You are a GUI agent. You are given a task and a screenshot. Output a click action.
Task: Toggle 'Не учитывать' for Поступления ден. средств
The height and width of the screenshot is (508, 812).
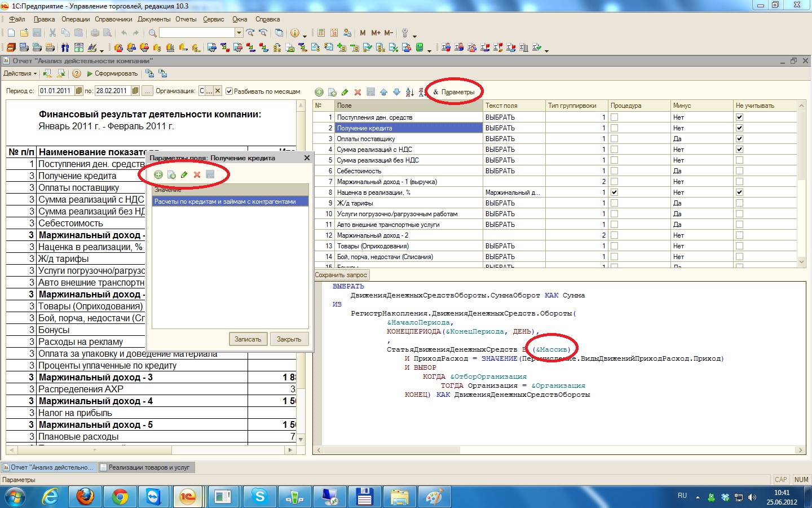739,117
